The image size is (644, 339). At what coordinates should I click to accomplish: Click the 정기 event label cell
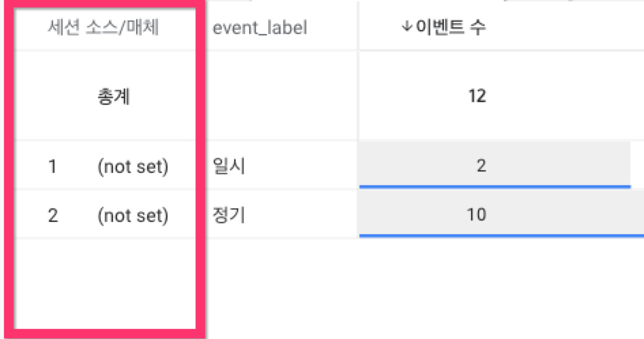tap(229, 216)
